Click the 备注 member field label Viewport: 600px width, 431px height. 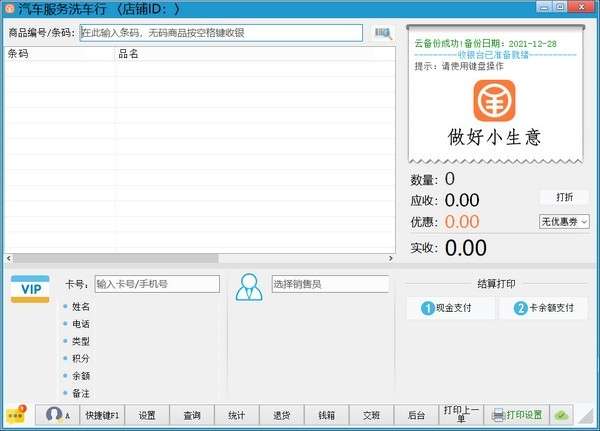(81, 393)
